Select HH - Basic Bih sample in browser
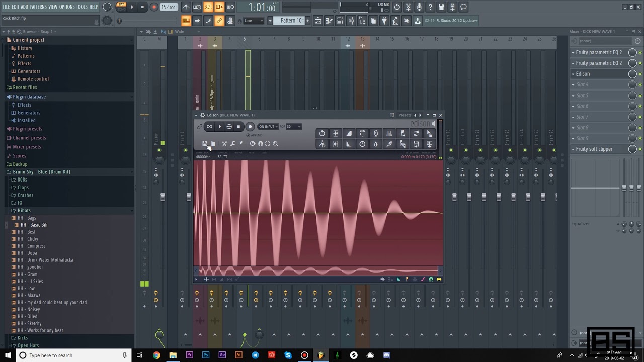This screenshot has height=362, width=644. point(34,225)
